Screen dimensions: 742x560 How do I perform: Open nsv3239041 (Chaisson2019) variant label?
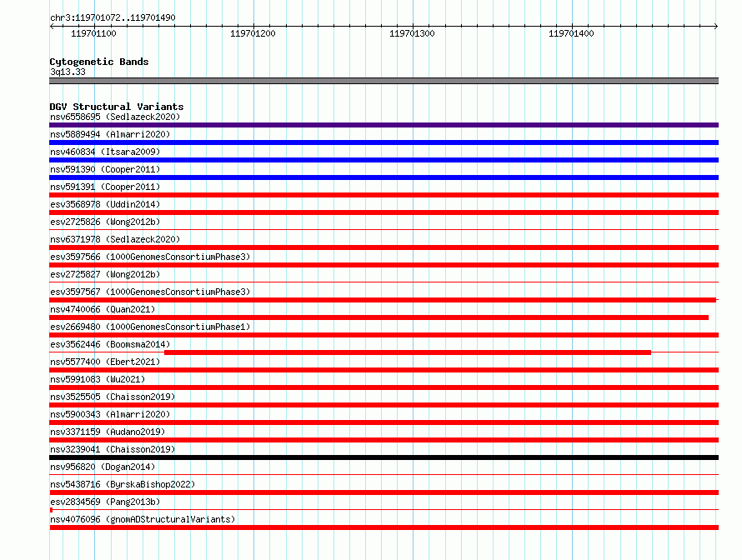pos(113,449)
